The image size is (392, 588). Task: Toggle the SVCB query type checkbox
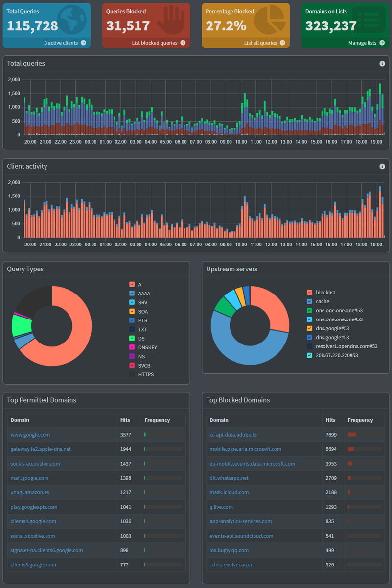[132, 366]
